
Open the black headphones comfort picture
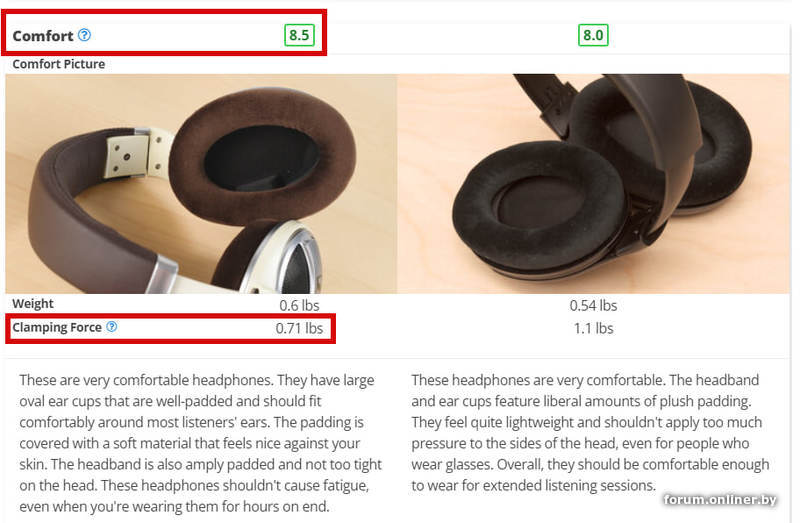tap(593, 184)
